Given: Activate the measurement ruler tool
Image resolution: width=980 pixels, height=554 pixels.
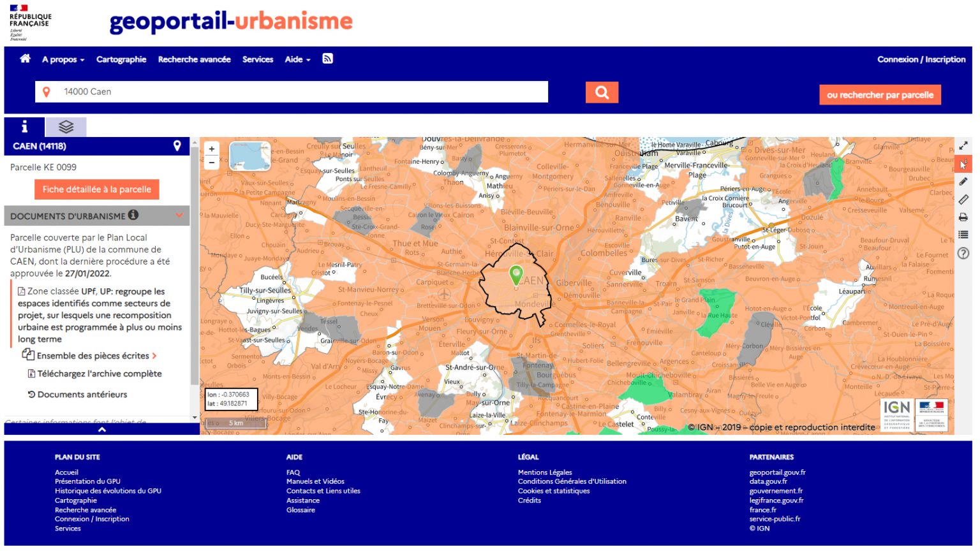Looking at the screenshot, I should (963, 200).
